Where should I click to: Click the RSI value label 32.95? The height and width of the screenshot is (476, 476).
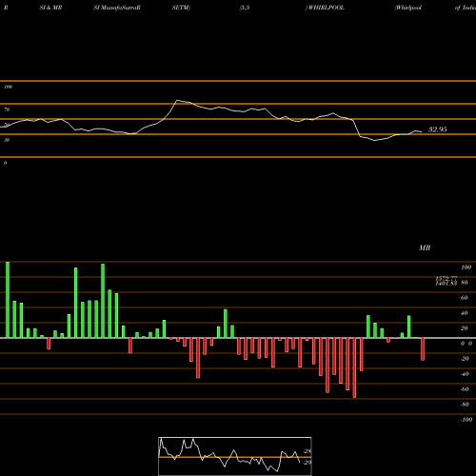(x=438, y=129)
